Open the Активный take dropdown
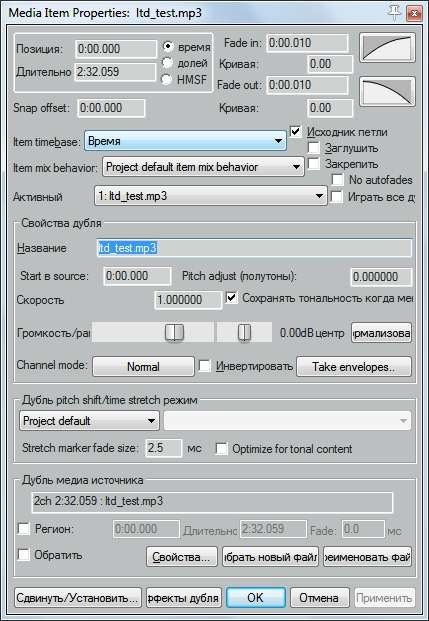429x621 pixels. coord(210,196)
